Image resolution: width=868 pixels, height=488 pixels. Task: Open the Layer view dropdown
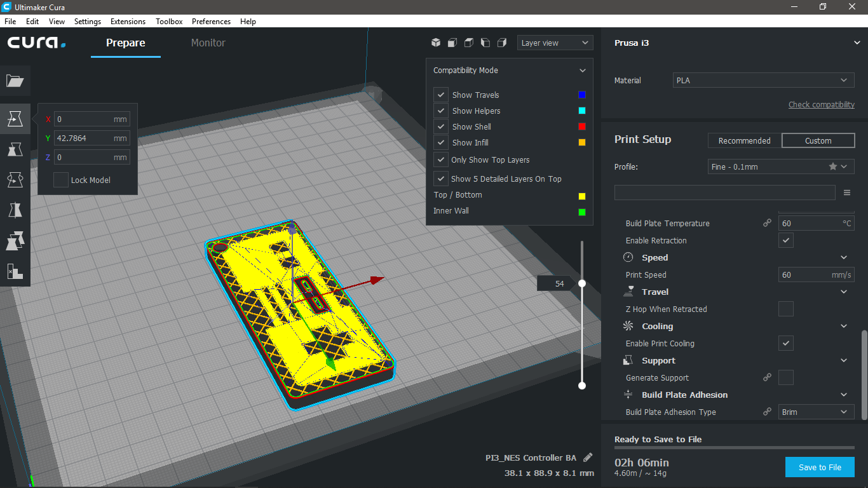555,43
